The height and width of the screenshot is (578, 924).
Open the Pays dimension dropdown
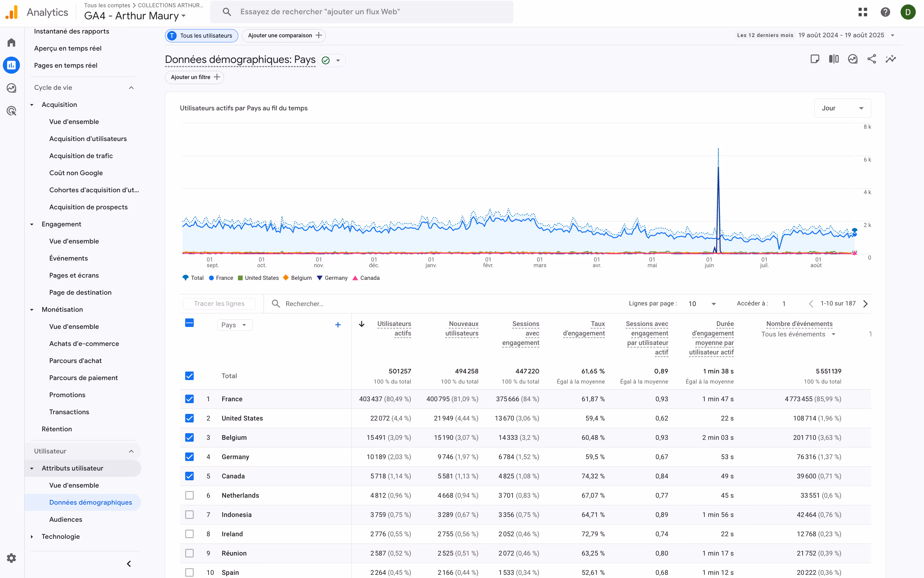pos(234,325)
